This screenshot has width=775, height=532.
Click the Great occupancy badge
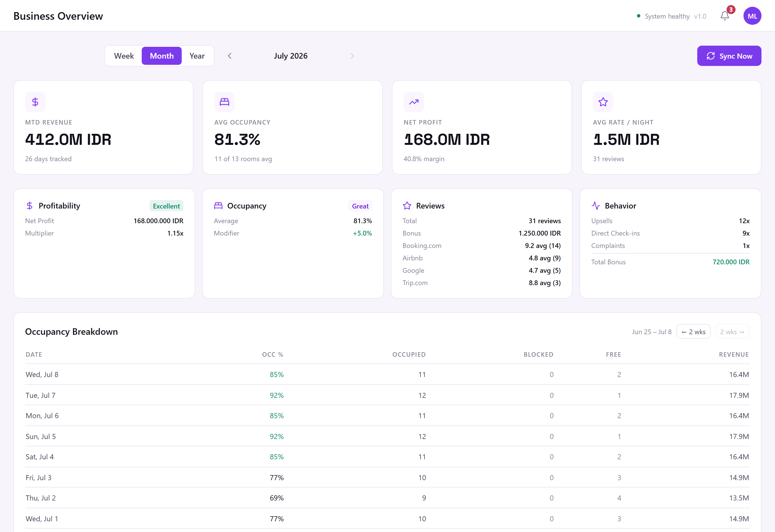point(360,206)
